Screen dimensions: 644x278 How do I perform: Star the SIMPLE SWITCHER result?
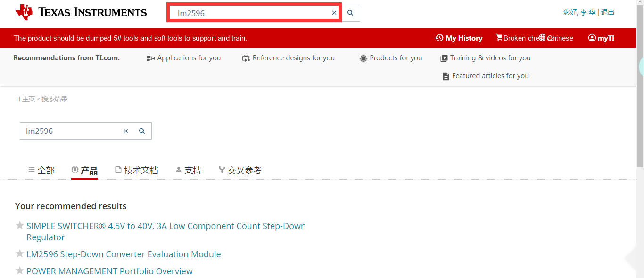click(20, 226)
